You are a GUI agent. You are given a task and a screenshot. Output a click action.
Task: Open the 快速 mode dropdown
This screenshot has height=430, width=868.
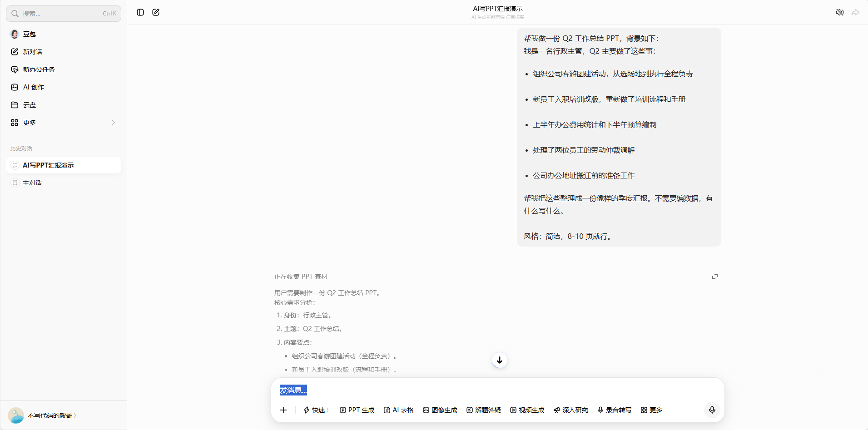[316, 410]
